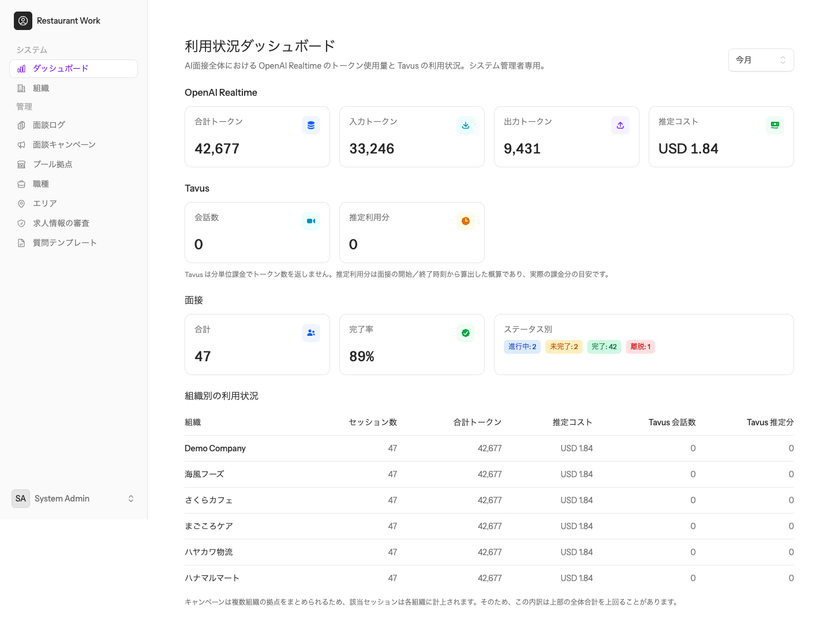Click the System Admin user name

[x=62, y=499]
